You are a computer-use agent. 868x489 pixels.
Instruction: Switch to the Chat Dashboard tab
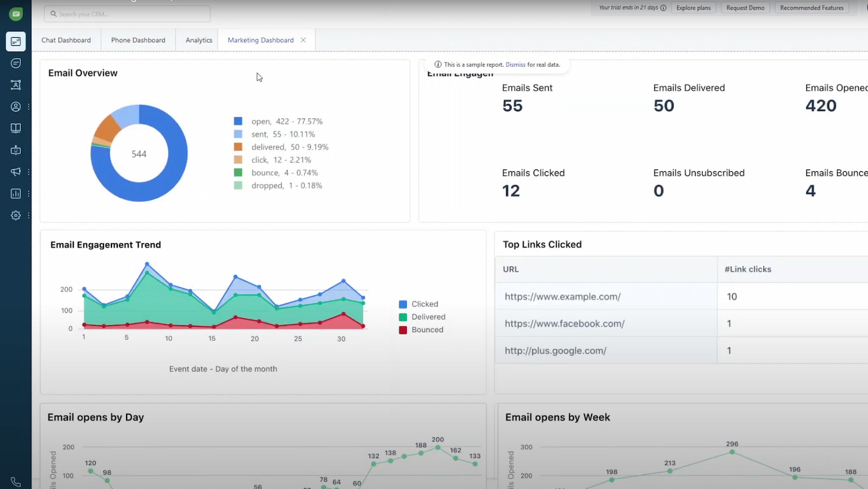66,39
